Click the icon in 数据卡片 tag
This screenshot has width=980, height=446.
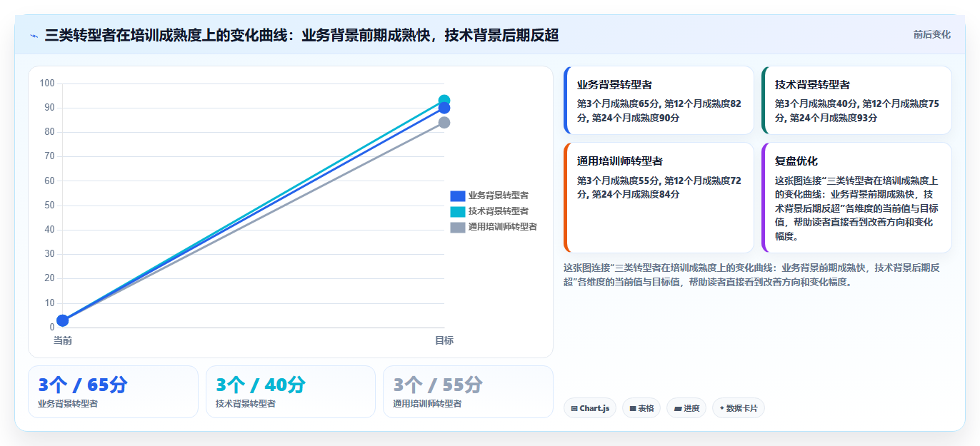pyautogui.click(x=722, y=408)
